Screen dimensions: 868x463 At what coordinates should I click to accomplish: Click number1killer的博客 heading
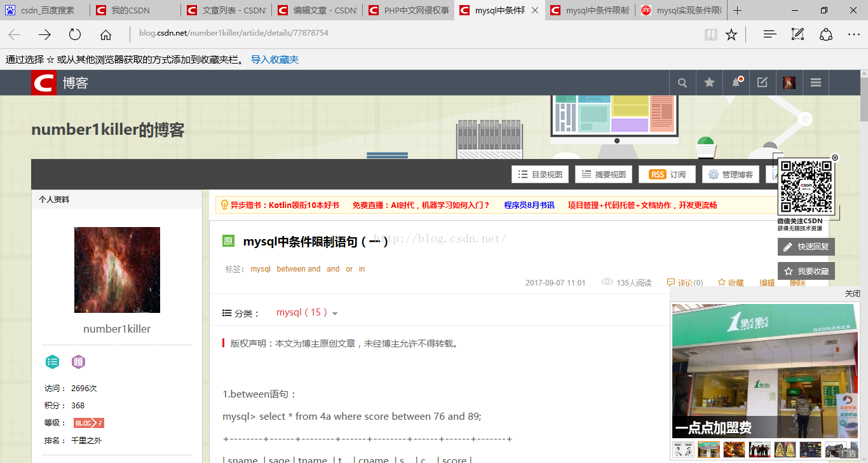click(108, 130)
